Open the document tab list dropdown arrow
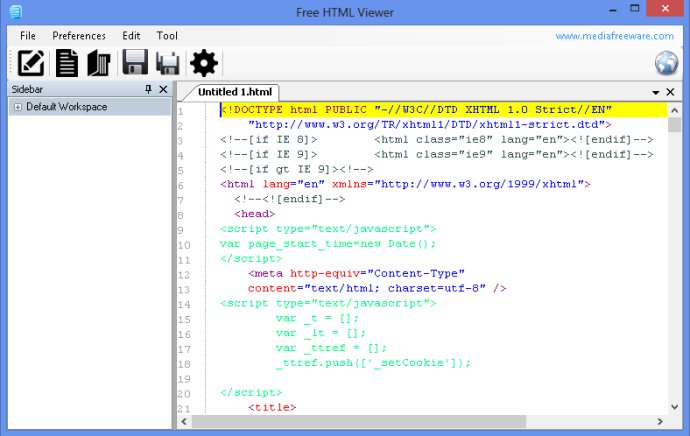 click(655, 92)
